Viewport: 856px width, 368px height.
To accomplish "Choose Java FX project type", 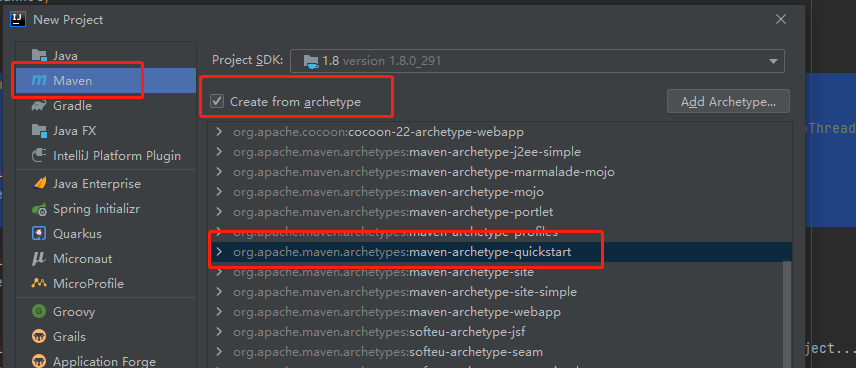I will [x=106, y=130].
